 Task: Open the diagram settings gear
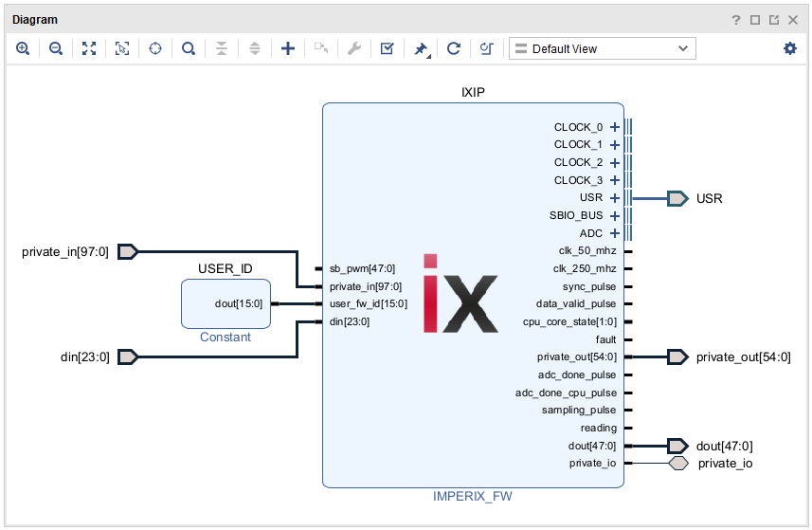click(x=790, y=48)
